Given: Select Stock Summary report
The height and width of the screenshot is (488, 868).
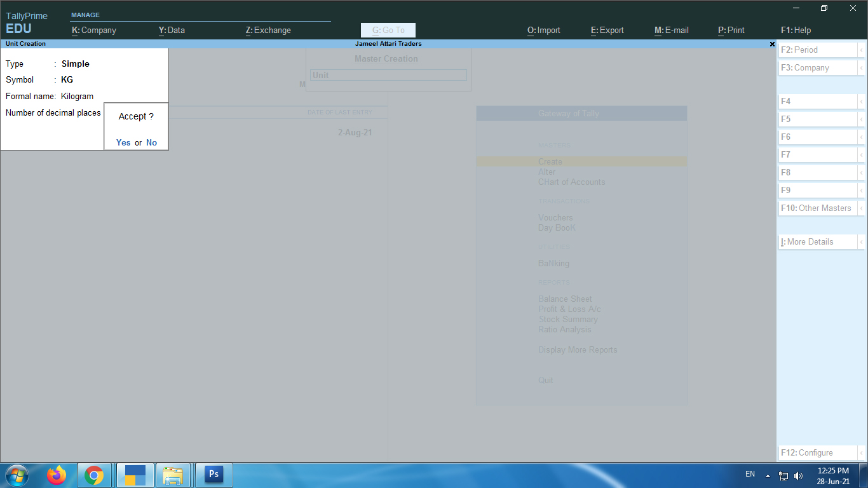Looking at the screenshot, I should pos(568,319).
